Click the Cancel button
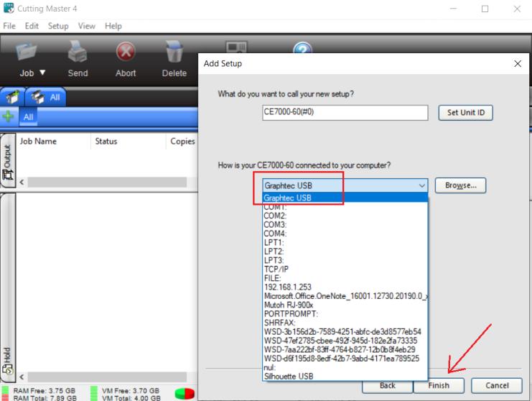Image resolution: width=532 pixels, height=401 pixels. click(497, 385)
